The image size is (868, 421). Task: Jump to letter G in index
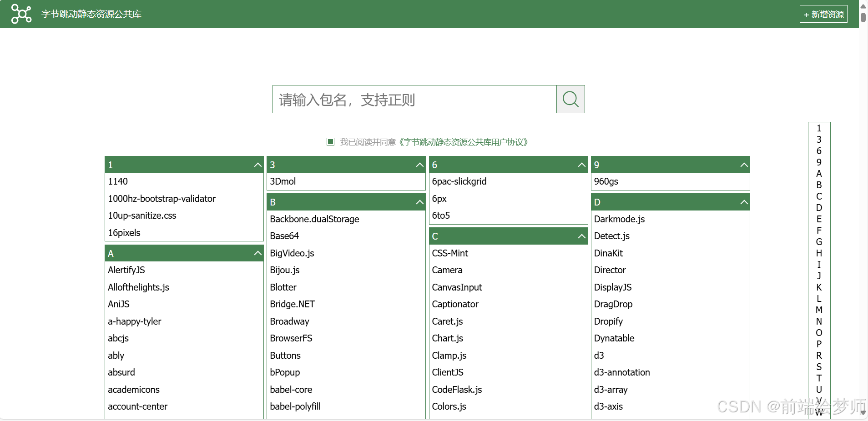[819, 242]
